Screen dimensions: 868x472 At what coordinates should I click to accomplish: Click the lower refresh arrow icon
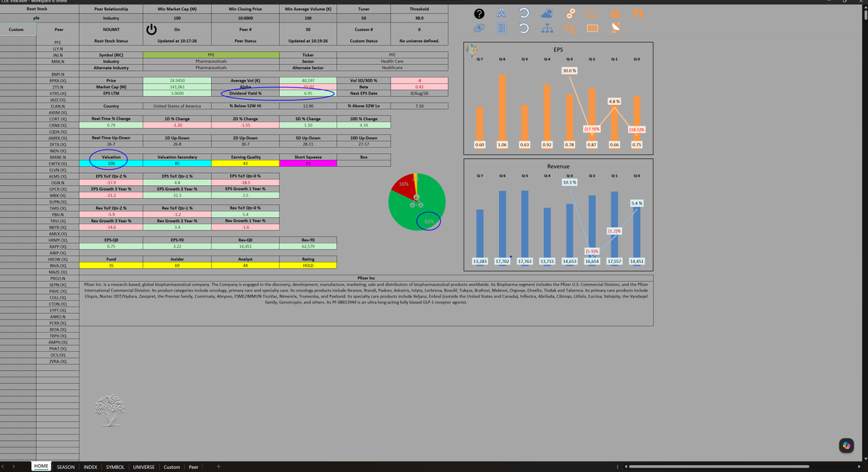coord(524,29)
